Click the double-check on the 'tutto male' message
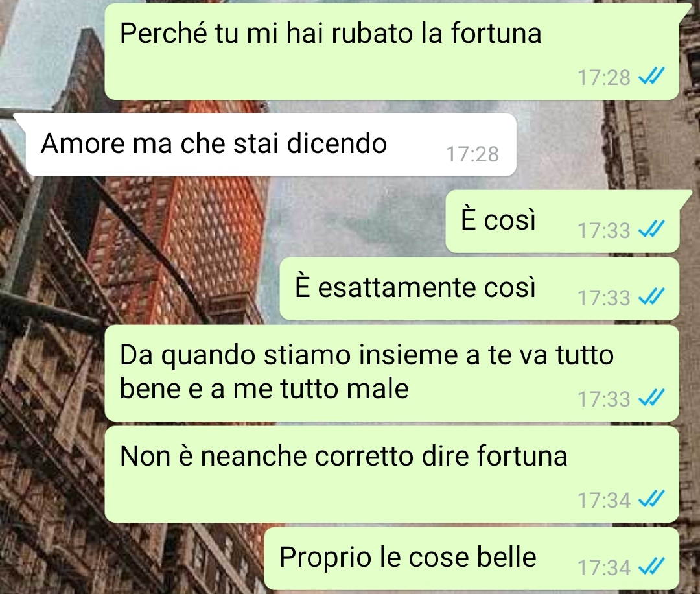Screen dimensions: 700x594 pos(651,398)
